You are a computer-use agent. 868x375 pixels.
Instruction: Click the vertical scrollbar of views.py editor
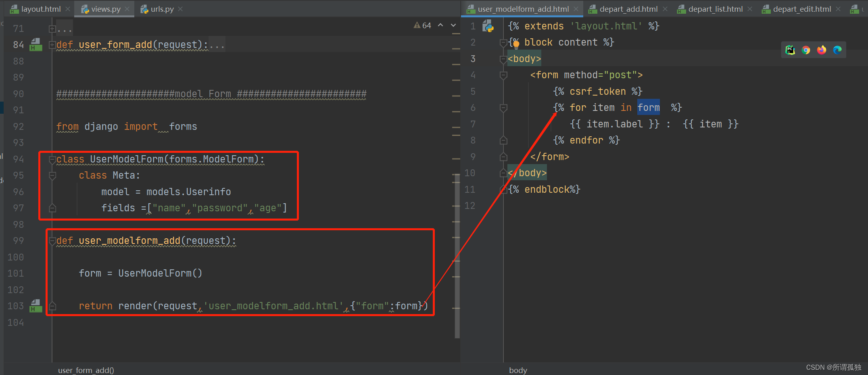click(457, 256)
